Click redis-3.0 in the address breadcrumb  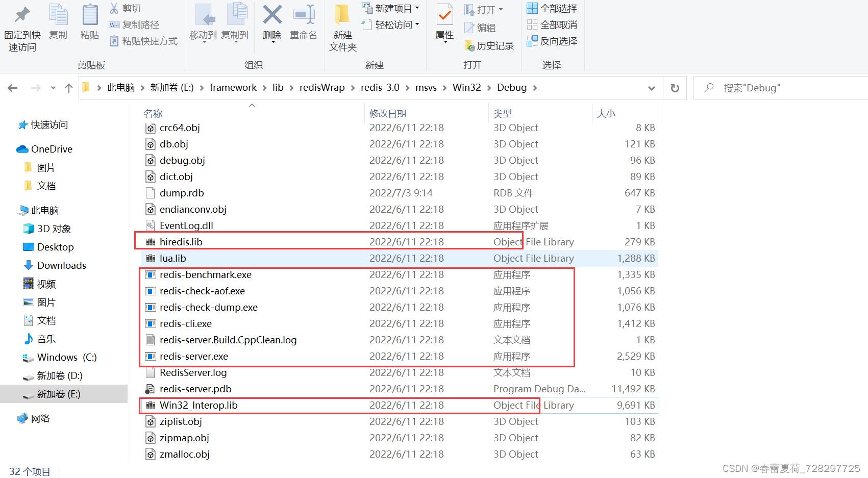pos(380,88)
